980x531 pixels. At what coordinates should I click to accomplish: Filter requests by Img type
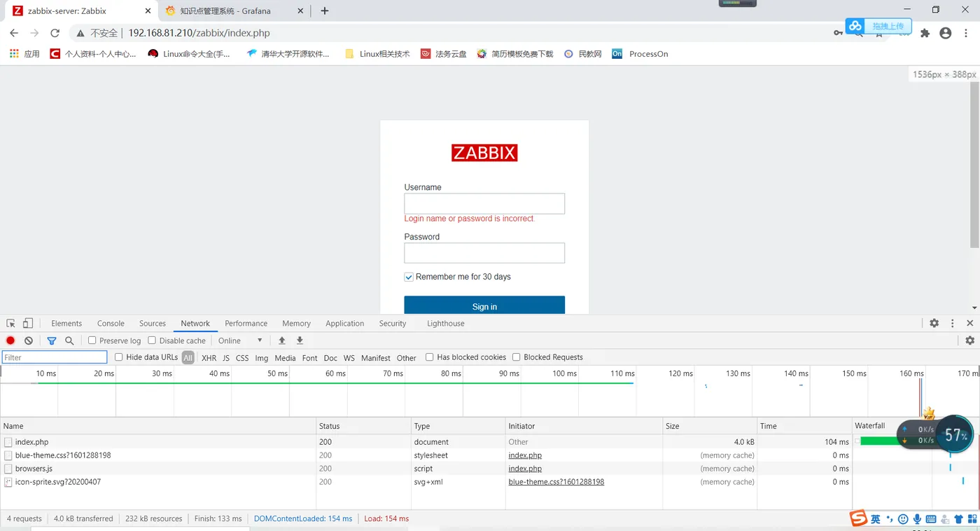pyautogui.click(x=261, y=358)
